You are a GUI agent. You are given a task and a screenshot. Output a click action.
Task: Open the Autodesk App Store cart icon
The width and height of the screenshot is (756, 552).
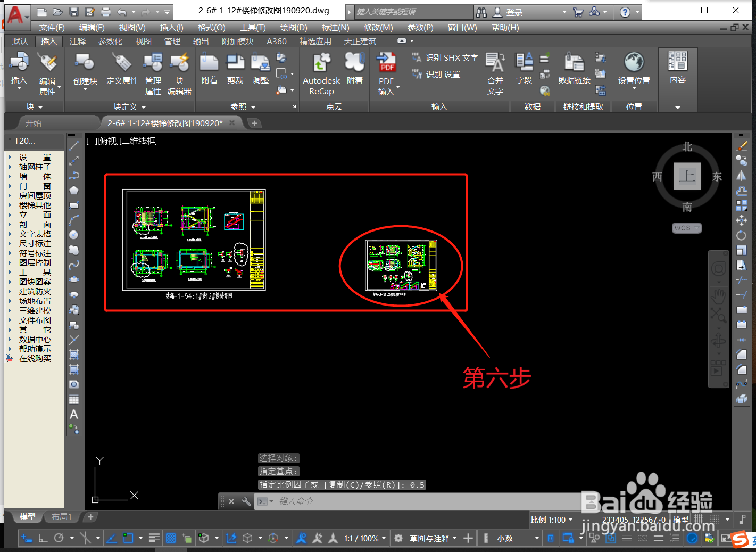click(578, 12)
